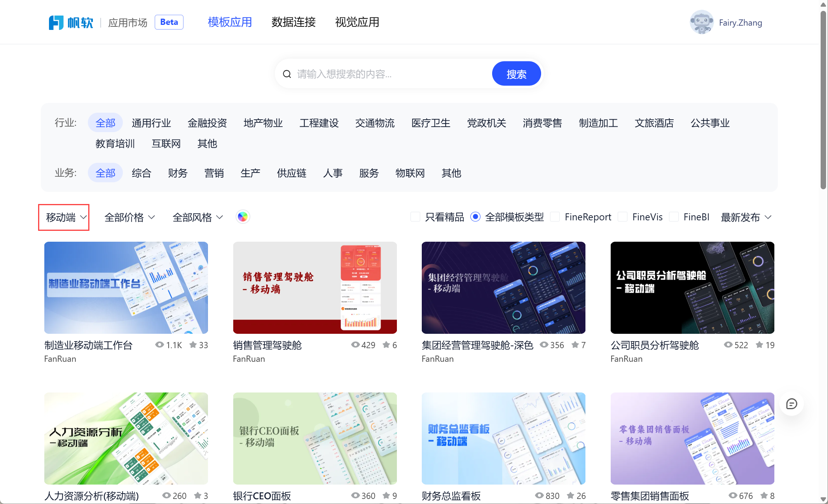Click view-count eye icon for 制造业移动端工作台
Viewport: 828px width, 504px height.
click(159, 345)
